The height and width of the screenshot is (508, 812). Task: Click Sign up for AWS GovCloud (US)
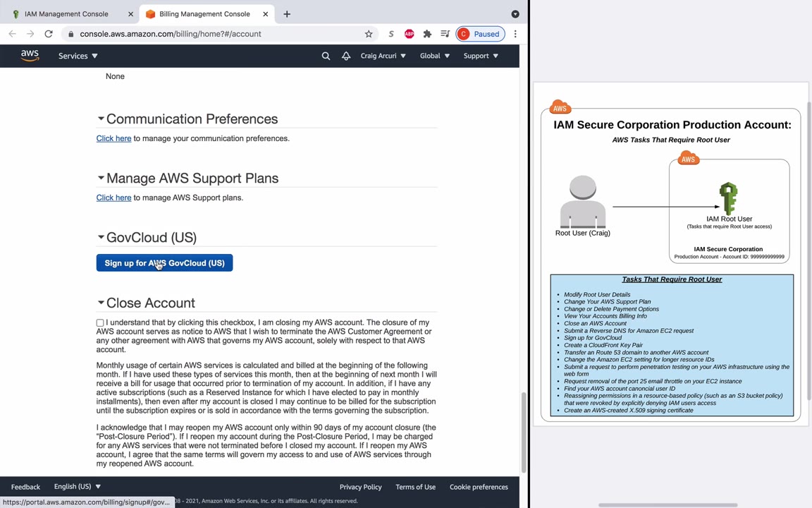pos(164,262)
